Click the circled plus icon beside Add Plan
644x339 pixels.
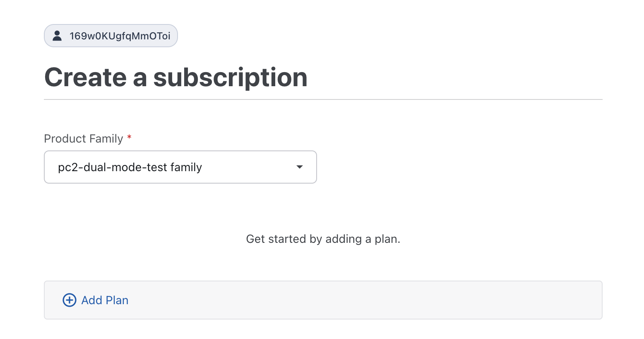[69, 300]
